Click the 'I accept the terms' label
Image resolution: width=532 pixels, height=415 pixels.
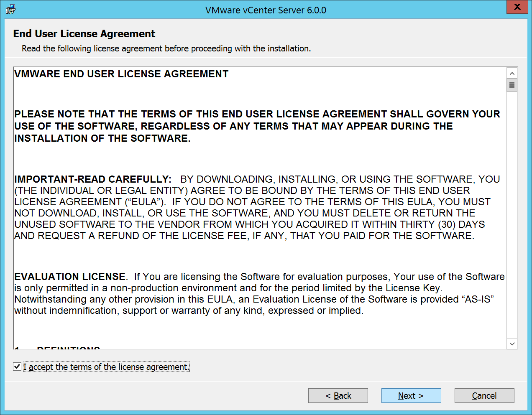click(106, 367)
